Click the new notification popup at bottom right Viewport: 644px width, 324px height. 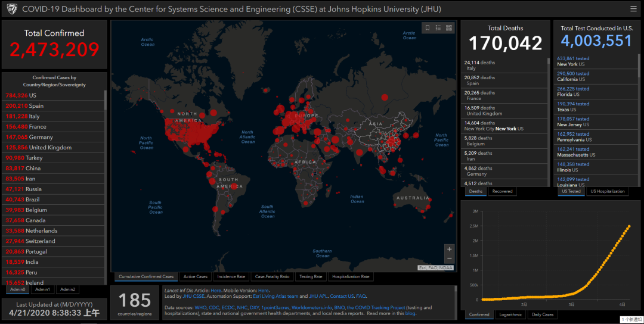(631, 319)
